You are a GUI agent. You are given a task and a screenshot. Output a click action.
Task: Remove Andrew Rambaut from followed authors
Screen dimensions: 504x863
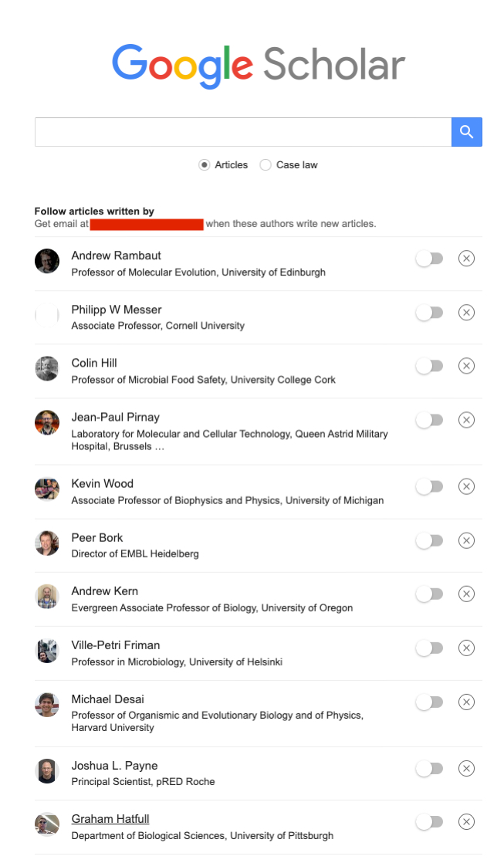[466, 259]
